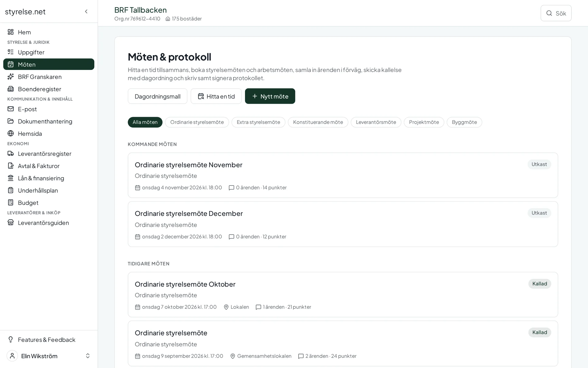Open the Budget page
588x368 pixels.
[49, 202]
